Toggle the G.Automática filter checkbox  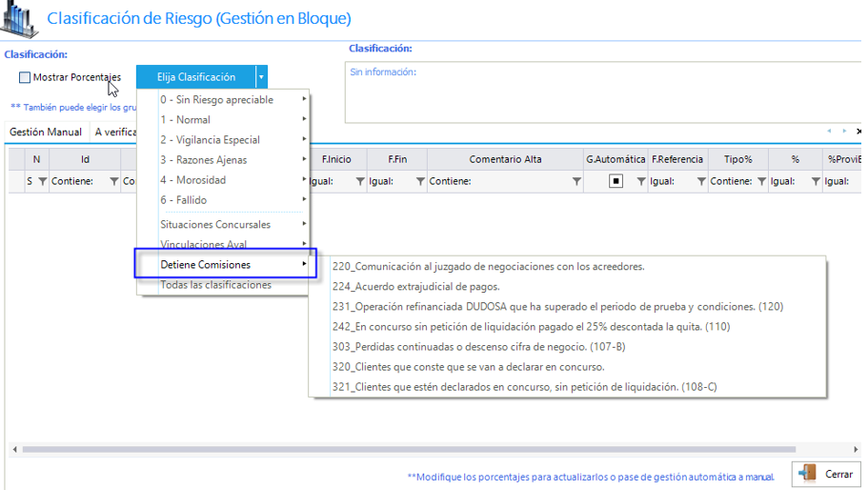[x=616, y=181]
